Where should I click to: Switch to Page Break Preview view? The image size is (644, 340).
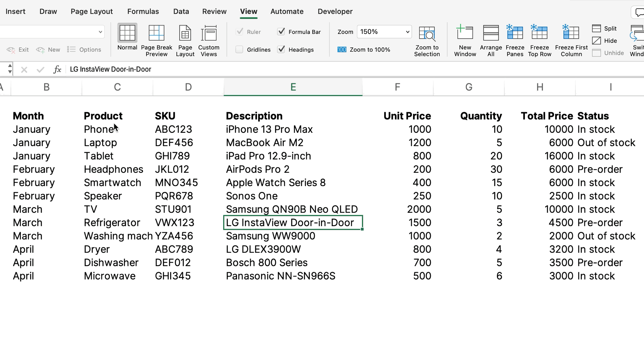(x=156, y=41)
